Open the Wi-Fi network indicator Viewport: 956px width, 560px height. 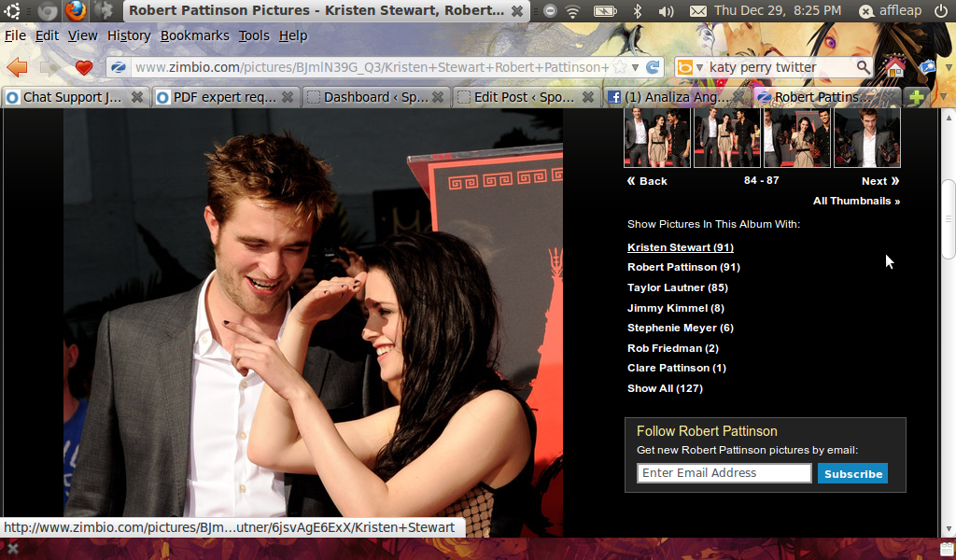[572, 11]
